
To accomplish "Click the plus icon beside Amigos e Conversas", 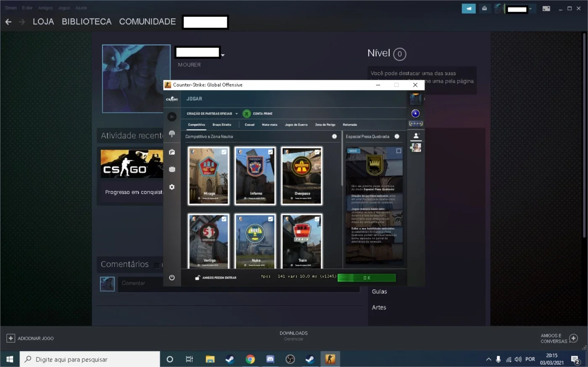I will click(x=574, y=338).
